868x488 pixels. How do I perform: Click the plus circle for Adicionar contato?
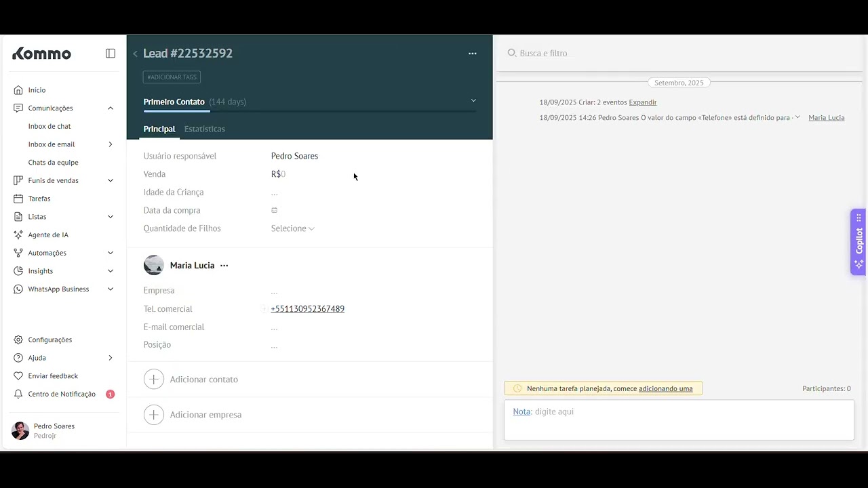coord(154,379)
